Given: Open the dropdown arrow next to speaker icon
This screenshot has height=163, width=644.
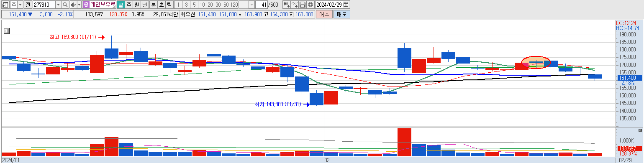Looking at the screenshot, I should 79,5.
